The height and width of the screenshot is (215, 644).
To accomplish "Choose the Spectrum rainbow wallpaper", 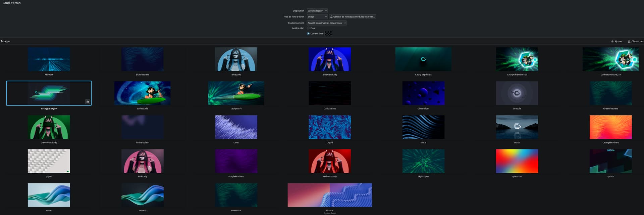I will 517,161.
